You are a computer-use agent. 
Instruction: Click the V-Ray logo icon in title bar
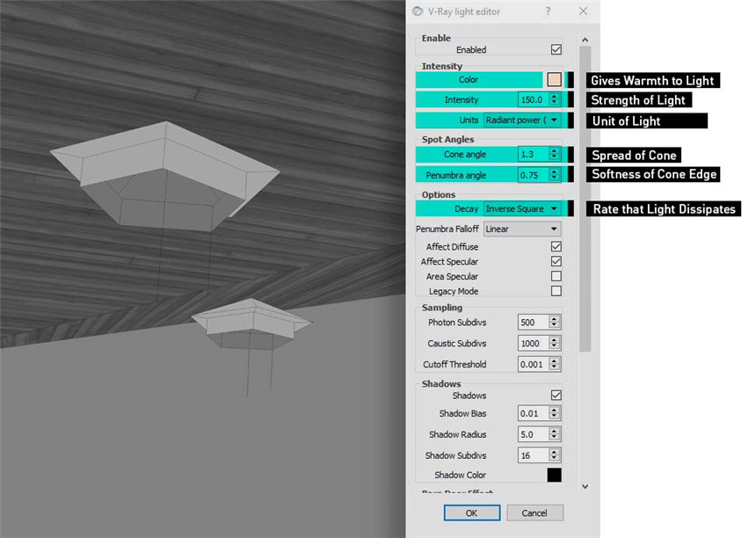[417, 11]
